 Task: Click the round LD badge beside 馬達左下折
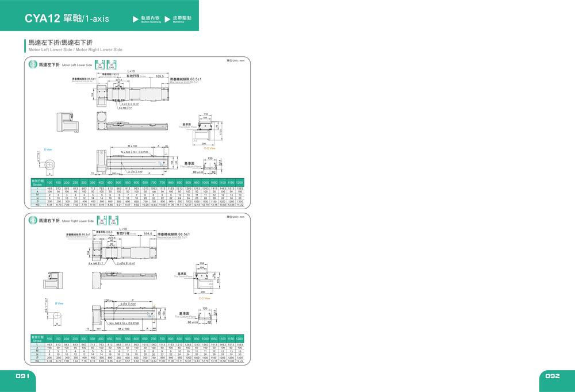[x=33, y=64]
